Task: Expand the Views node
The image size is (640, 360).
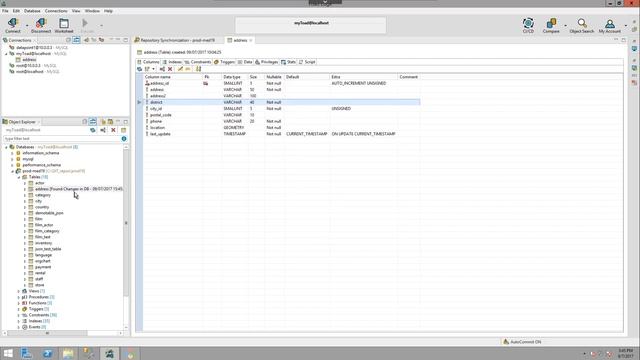Action: [19, 291]
